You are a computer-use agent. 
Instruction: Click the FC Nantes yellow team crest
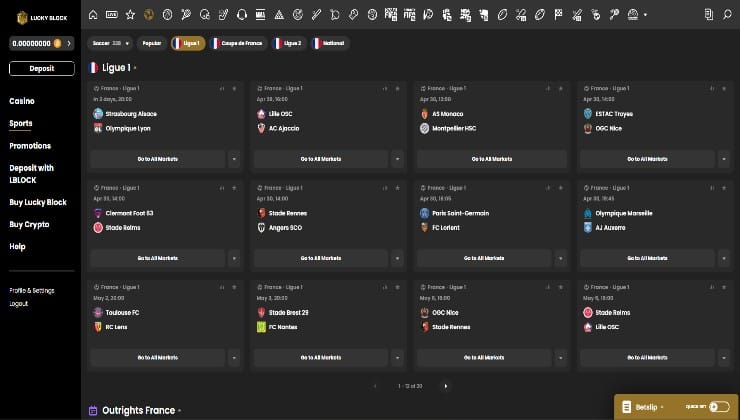pos(261,327)
